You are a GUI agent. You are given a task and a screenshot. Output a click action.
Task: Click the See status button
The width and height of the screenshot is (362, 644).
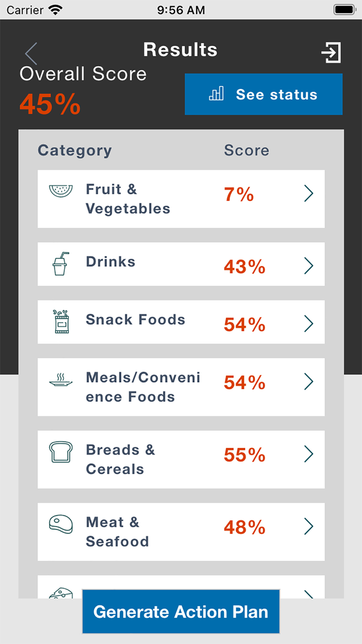264,94
